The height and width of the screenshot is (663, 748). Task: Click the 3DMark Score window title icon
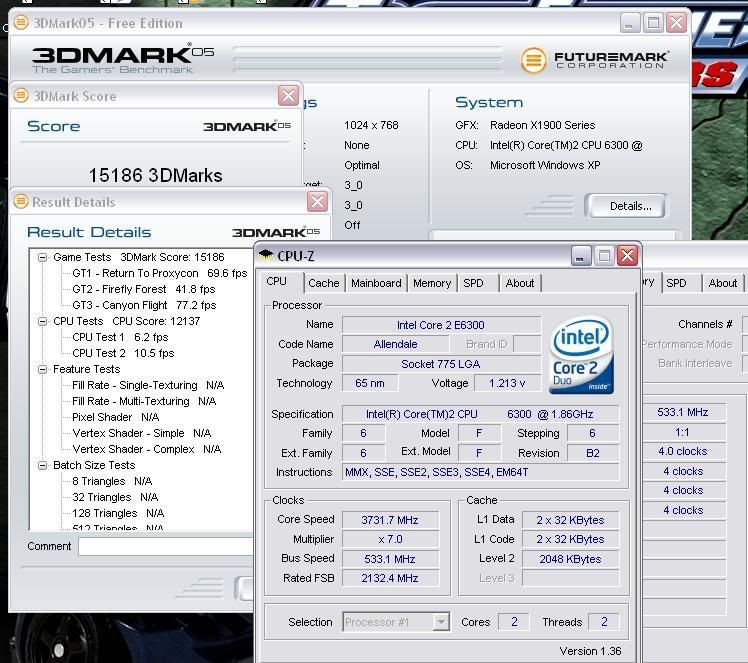click(x=22, y=96)
